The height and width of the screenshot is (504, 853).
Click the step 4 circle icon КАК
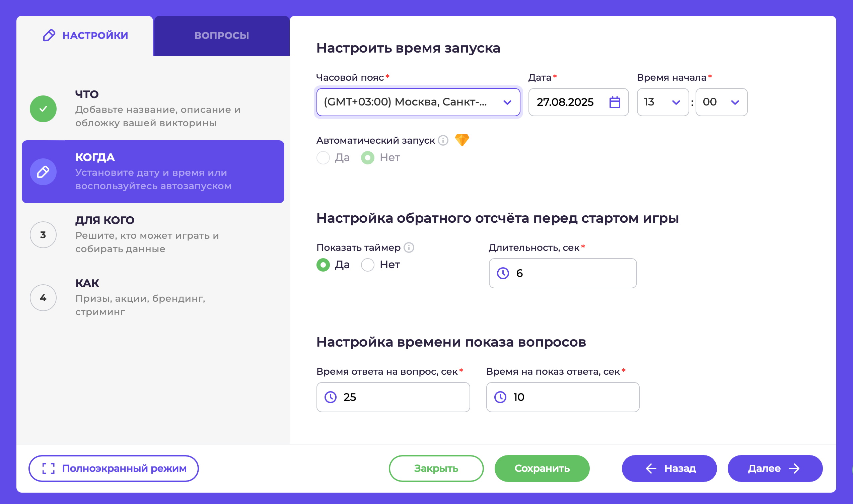(x=43, y=298)
